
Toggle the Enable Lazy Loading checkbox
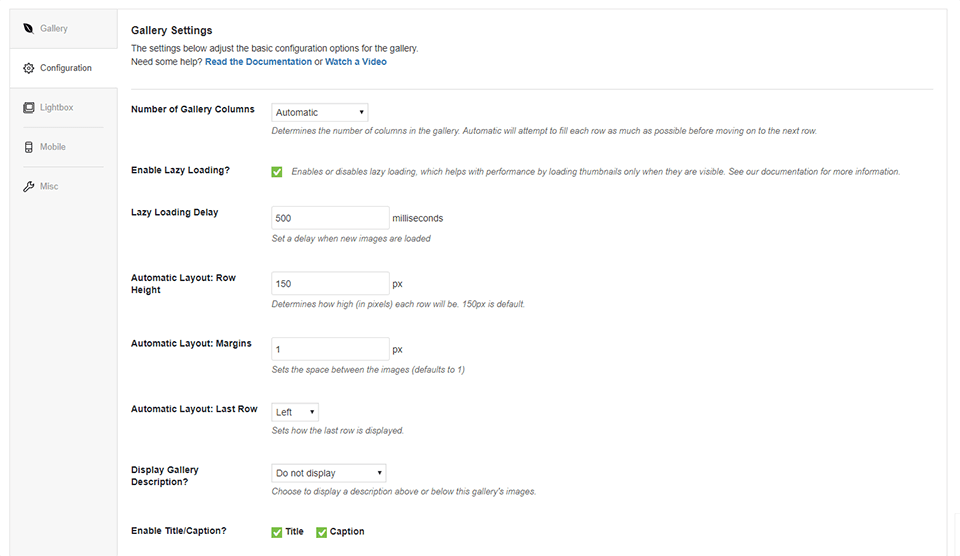click(277, 171)
